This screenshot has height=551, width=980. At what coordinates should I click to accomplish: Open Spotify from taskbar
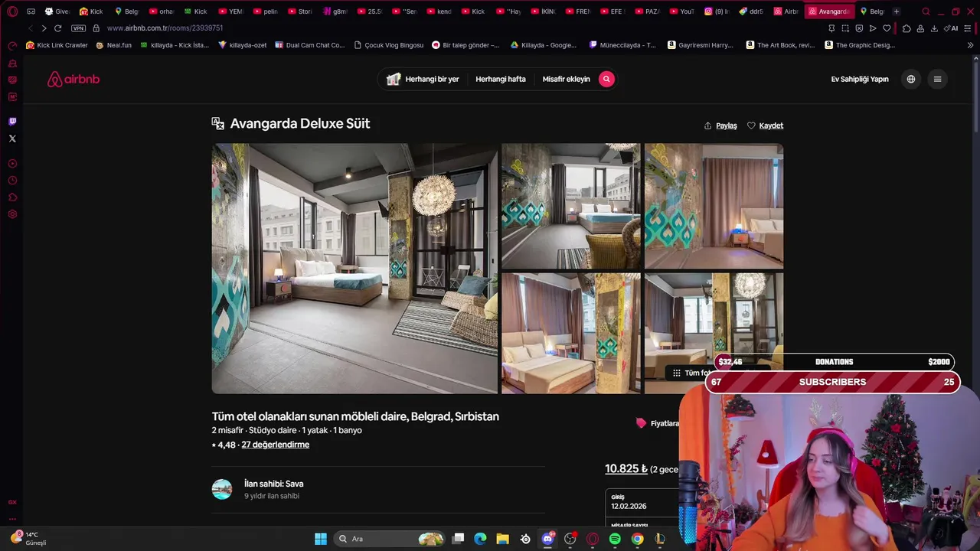(x=615, y=539)
